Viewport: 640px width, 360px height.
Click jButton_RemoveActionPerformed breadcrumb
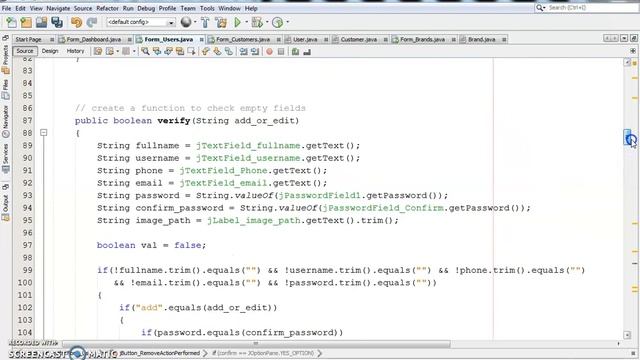click(x=160, y=353)
